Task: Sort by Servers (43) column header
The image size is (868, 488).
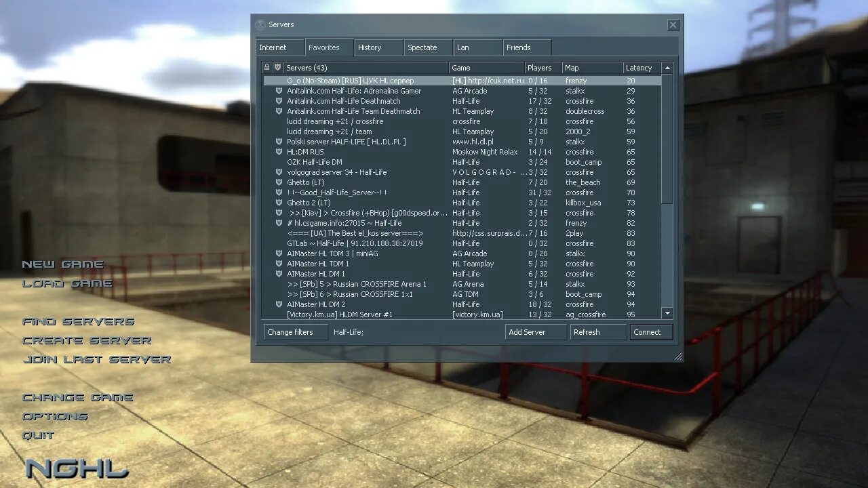Action: click(366, 68)
